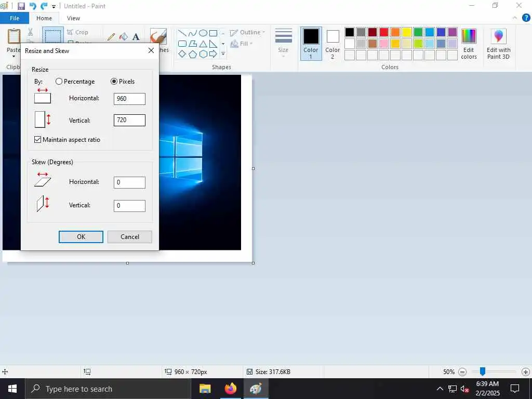This screenshot has height=399, width=532.
Task: Select the rectangular Select tool
Action: [x=53, y=36]
